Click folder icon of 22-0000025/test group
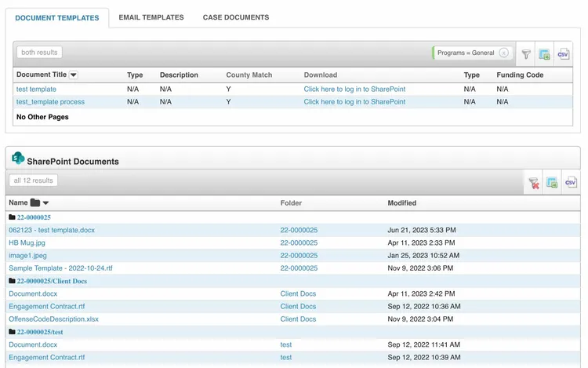The height and width of the screenshot is (368, 588). click(x=12, y=332)
